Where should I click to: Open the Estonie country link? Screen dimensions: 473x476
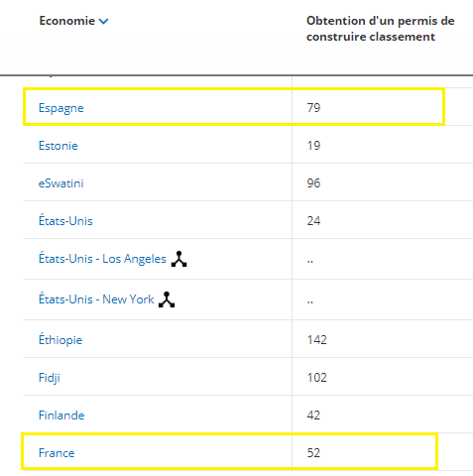59,146
